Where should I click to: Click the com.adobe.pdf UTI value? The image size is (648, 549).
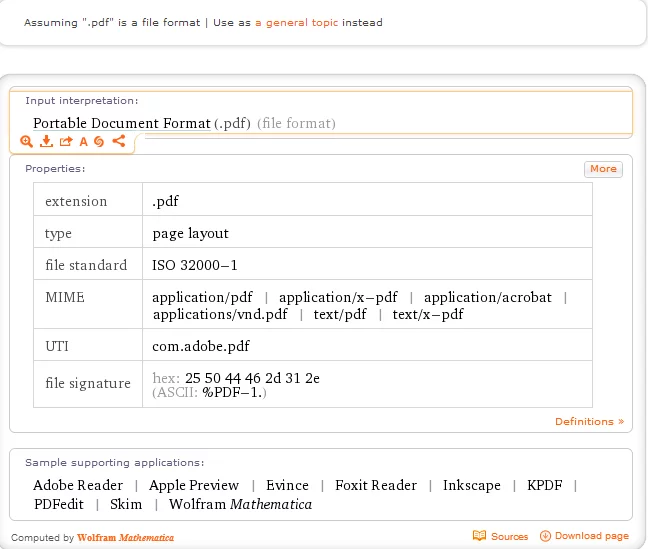(201, 346)
